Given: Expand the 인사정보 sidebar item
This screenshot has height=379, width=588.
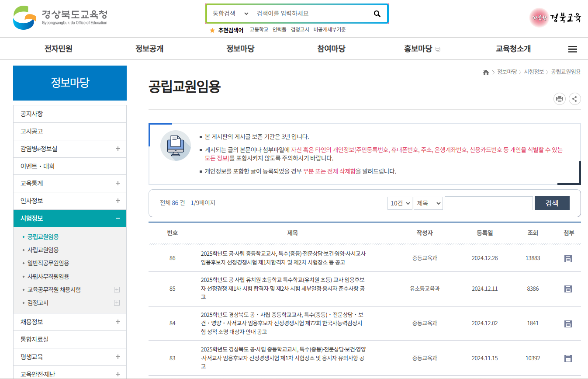Looking at the screenshot, I should (118, 201).
